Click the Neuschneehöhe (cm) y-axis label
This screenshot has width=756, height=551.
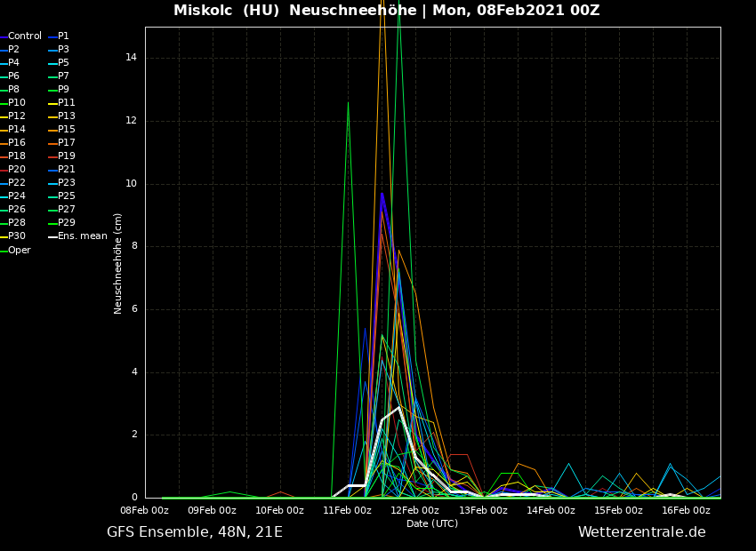[x=118, y=263]
